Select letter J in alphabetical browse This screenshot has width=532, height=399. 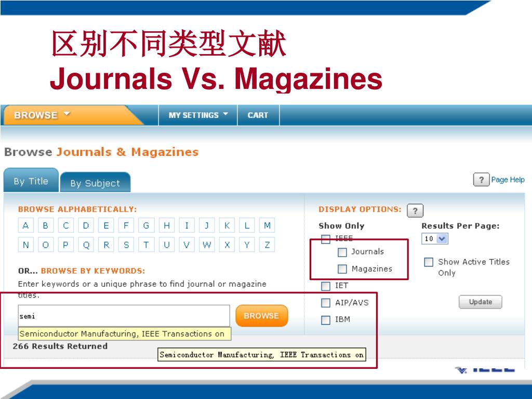point(207,225)
